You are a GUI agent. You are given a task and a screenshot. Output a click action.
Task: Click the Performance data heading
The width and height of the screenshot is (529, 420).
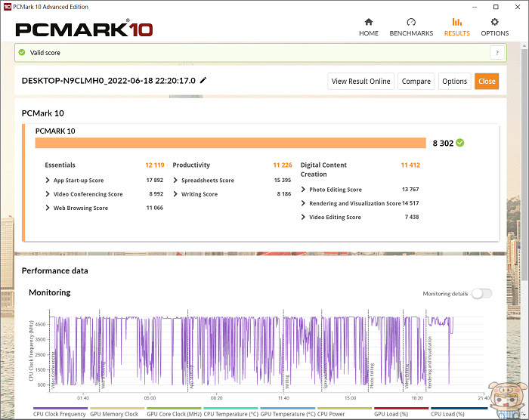[x=54, y=270]
